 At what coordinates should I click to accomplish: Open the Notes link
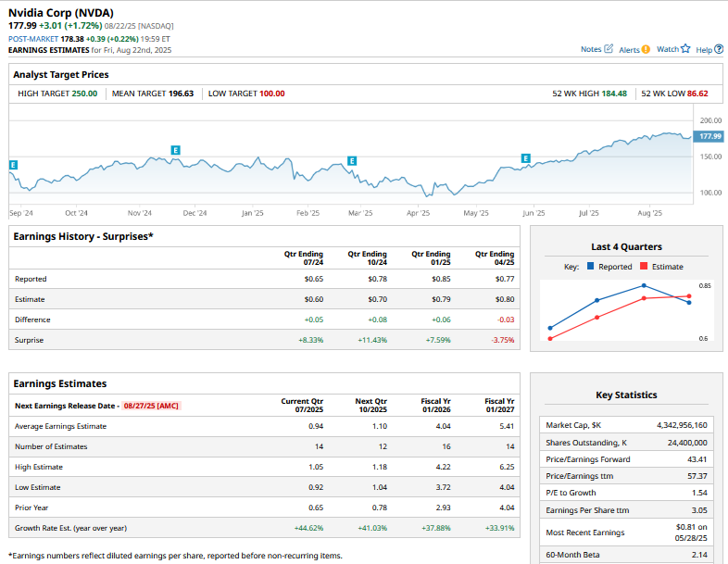coord(591,49)
